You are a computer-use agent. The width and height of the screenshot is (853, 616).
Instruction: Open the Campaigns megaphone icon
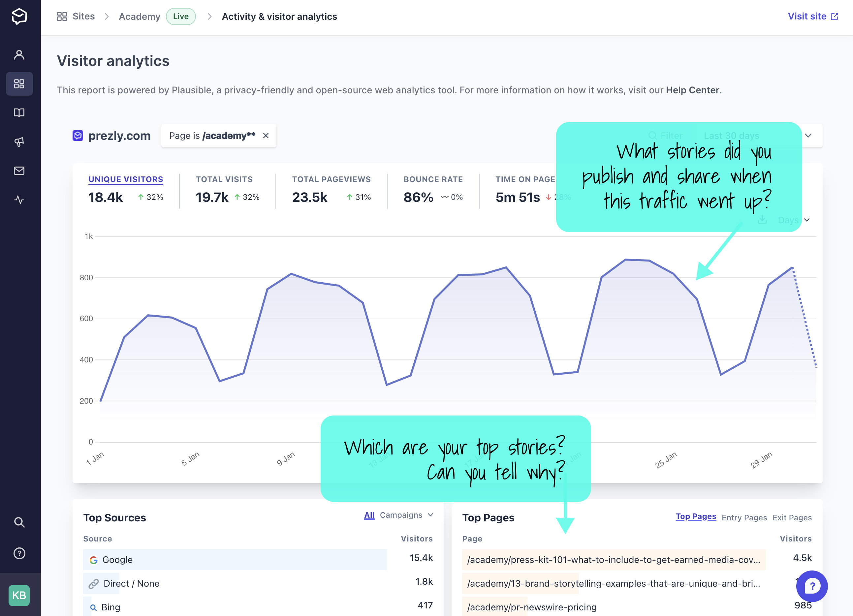[19, 142]
